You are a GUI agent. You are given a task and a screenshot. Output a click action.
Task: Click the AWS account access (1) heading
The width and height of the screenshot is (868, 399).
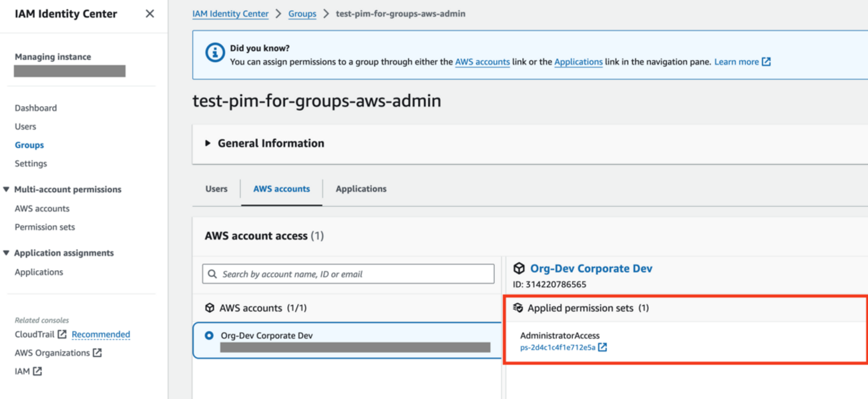pyautogui.click(x=264, y=236)
